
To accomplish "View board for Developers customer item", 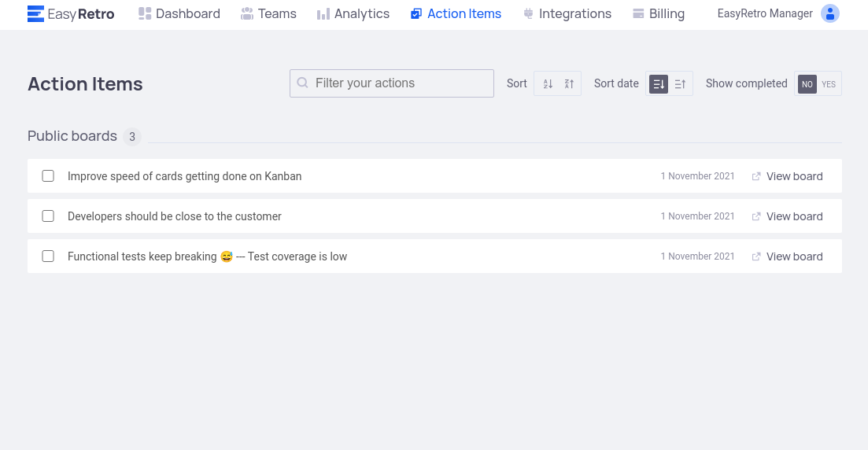I will (x=794, y=216).
